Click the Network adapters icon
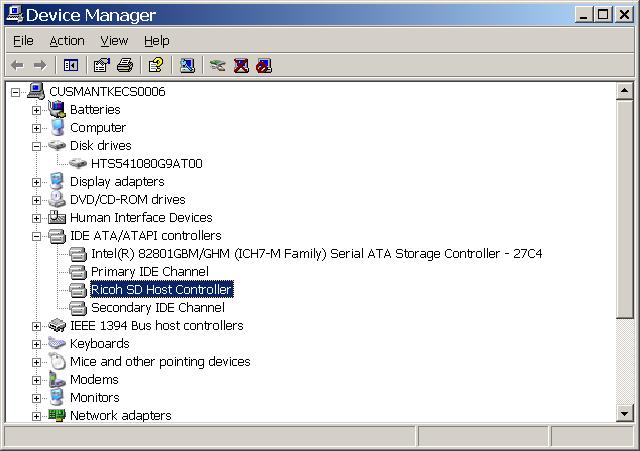 click(57, 415)
